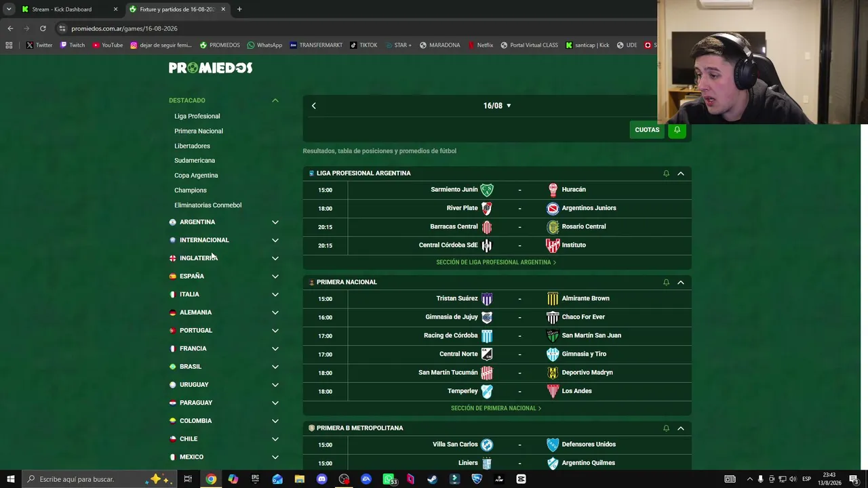Image resolution: width=868 pixels, height=488 pixels.
Task: Collapse the DESTACADO sidebar section
Action: tap(275, 100)
